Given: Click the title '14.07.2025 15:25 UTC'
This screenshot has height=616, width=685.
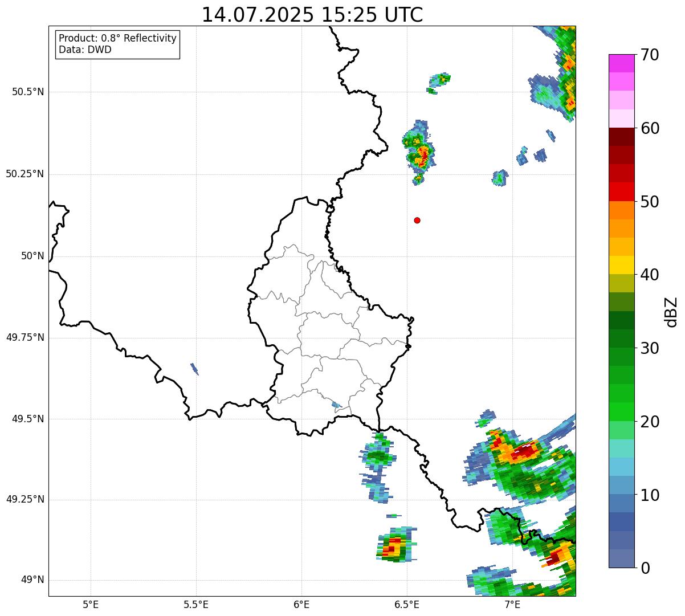Looking at the screenshot, I should tap(312, 15).
